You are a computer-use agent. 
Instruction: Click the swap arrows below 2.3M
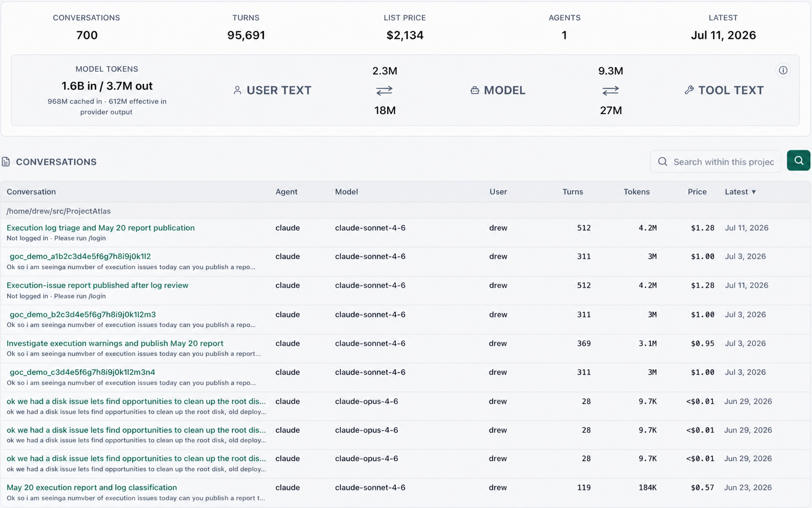(x=384, y=91)
